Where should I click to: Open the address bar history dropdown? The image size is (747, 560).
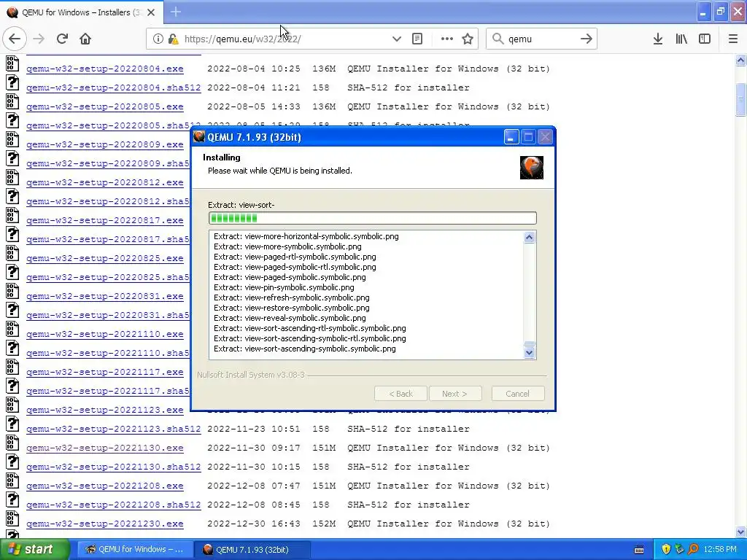(x=396, y=39)
